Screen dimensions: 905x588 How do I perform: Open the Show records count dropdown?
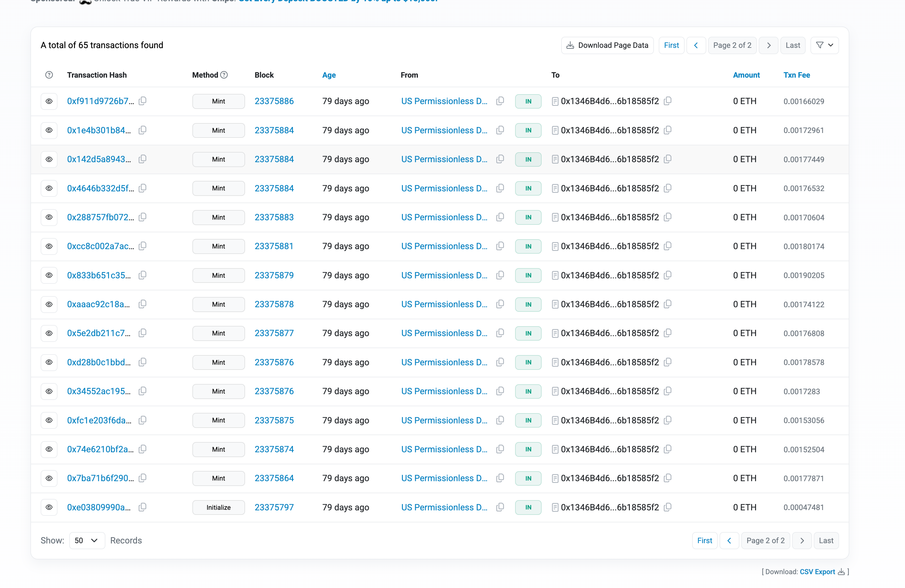(x=87, y=540)
